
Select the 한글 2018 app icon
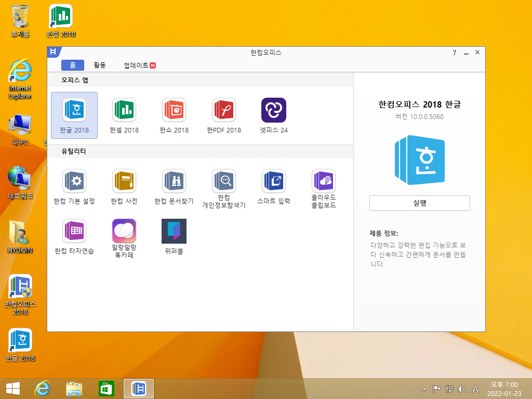click(x=74, y=115)
